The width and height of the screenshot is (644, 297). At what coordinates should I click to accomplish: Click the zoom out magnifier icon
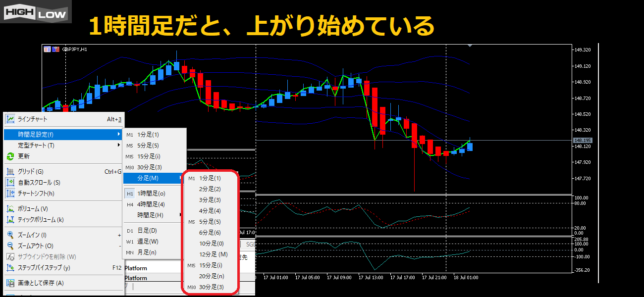[10, 246]
